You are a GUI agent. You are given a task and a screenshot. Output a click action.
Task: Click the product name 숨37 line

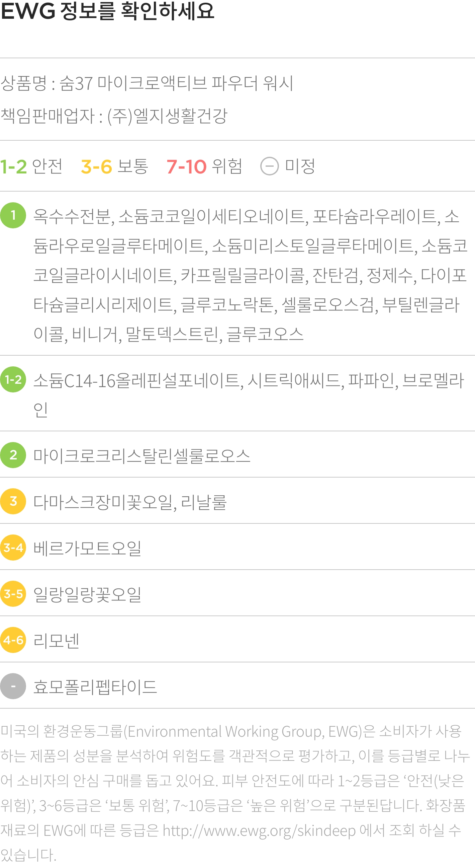coord(147,83)
